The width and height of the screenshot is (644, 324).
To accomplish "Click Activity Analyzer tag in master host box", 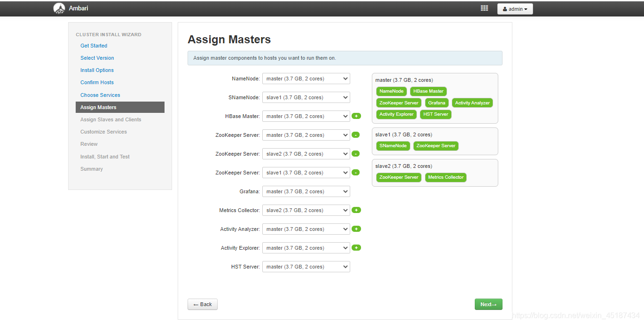I will pos(472,103).
